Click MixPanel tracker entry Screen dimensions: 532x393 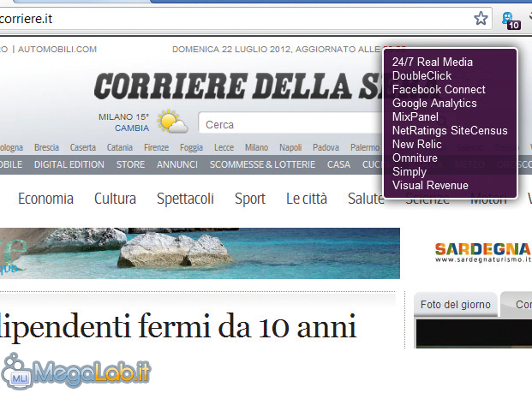[x=415, y=117]
